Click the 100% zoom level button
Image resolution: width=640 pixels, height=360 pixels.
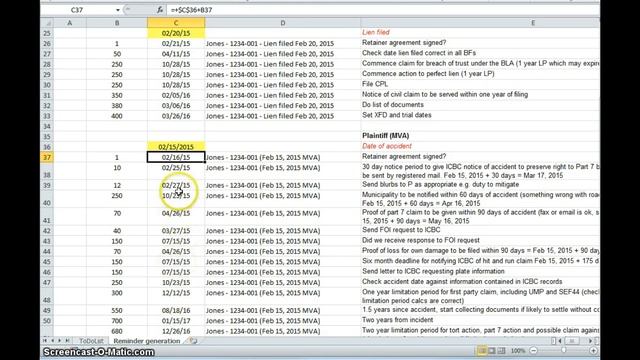pos(518,351)
